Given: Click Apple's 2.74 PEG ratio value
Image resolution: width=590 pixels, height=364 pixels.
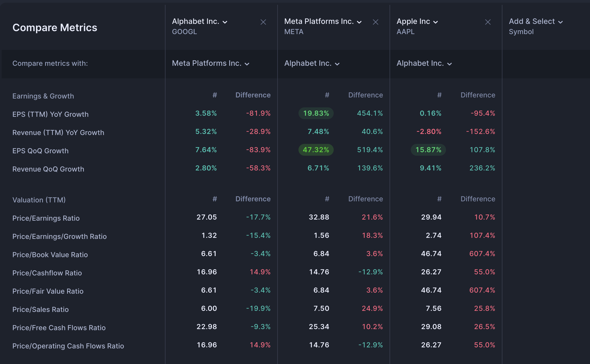Looking at the screenshot, I should click(434, 235).
